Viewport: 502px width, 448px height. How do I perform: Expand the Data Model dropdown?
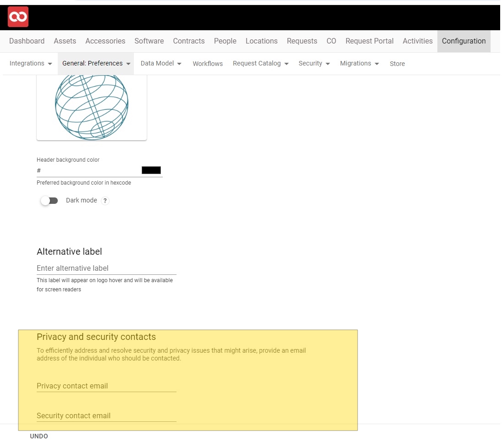pyautogui.click(x=161, y=63)
